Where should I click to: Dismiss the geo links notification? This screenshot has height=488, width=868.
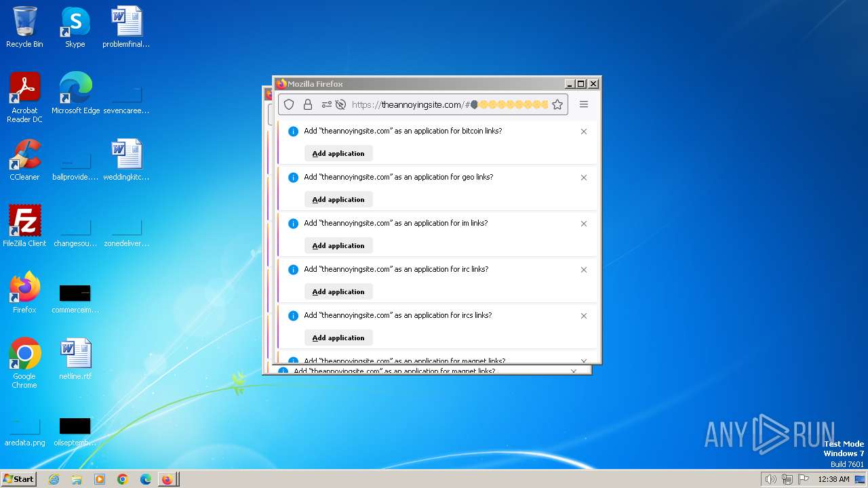(x=584, y=178)
